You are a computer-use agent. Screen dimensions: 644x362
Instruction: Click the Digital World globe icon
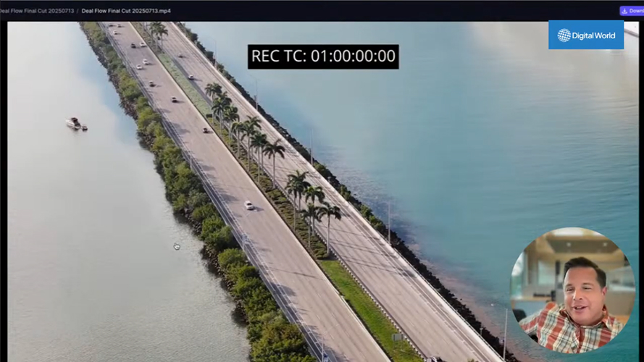pyautogui.click(x=564, y=35)
